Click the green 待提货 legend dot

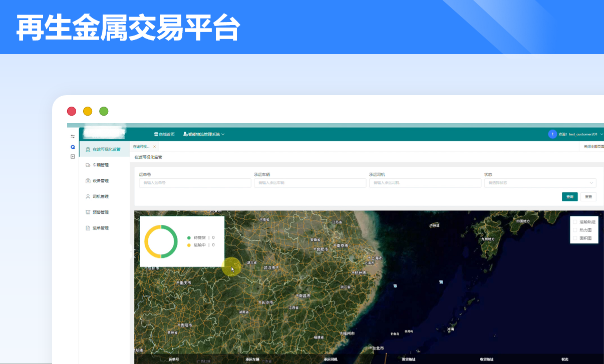click(x=189, y=238)
